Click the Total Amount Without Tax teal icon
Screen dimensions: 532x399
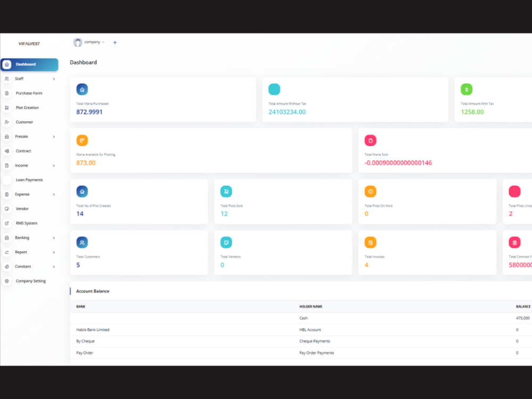(x=274, y=89)
